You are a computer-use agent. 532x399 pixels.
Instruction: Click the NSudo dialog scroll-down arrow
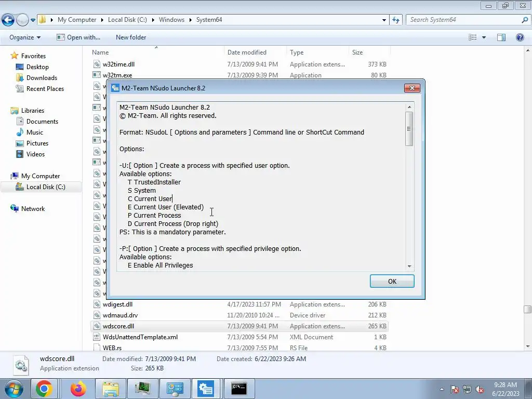(409, 267)
